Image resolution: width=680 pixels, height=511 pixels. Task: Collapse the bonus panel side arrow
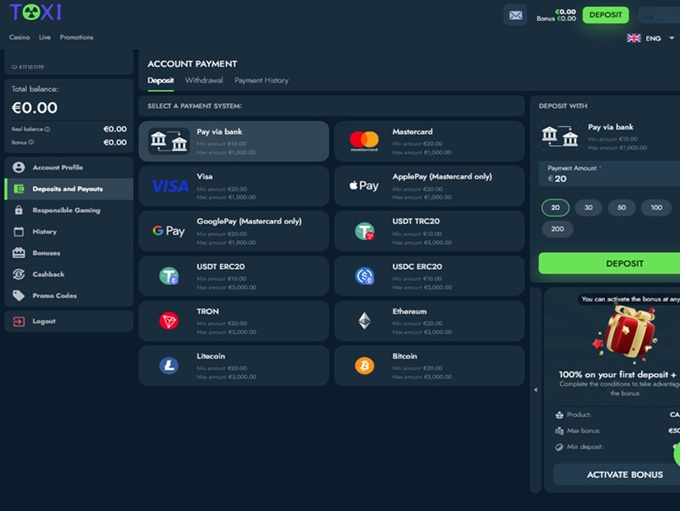click(534, 389)
